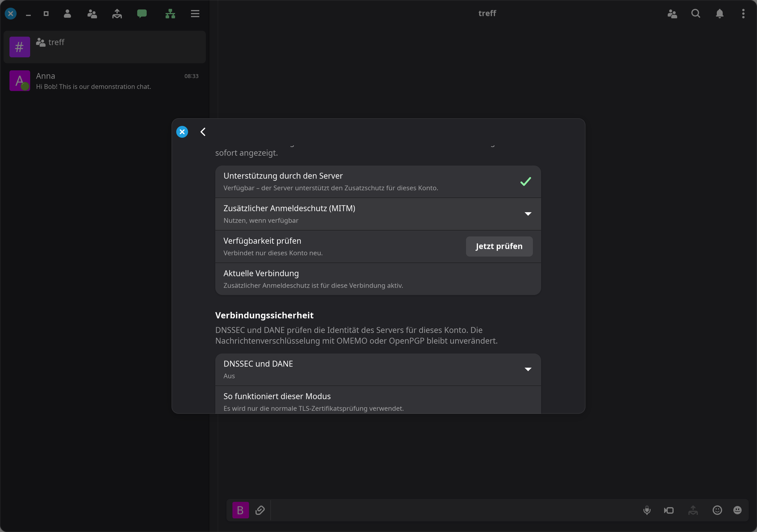Click the attachment paperclip icon

(260, 510)
